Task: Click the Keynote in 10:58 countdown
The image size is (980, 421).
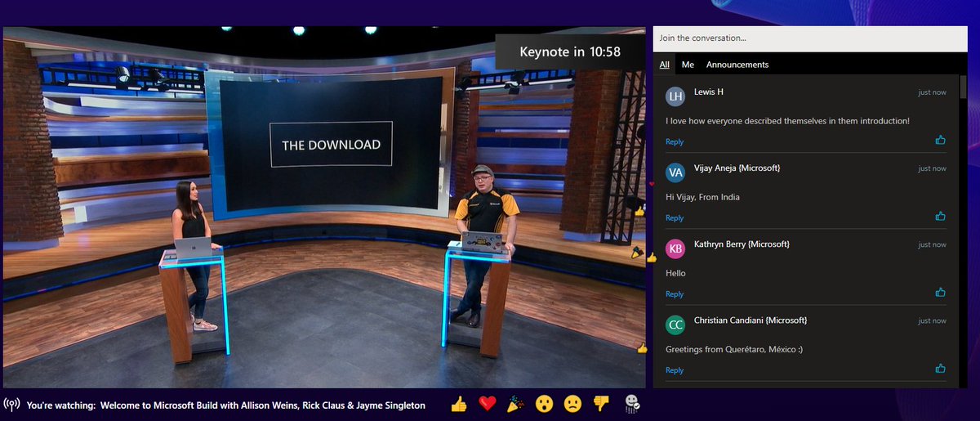Action: point(570,52)
